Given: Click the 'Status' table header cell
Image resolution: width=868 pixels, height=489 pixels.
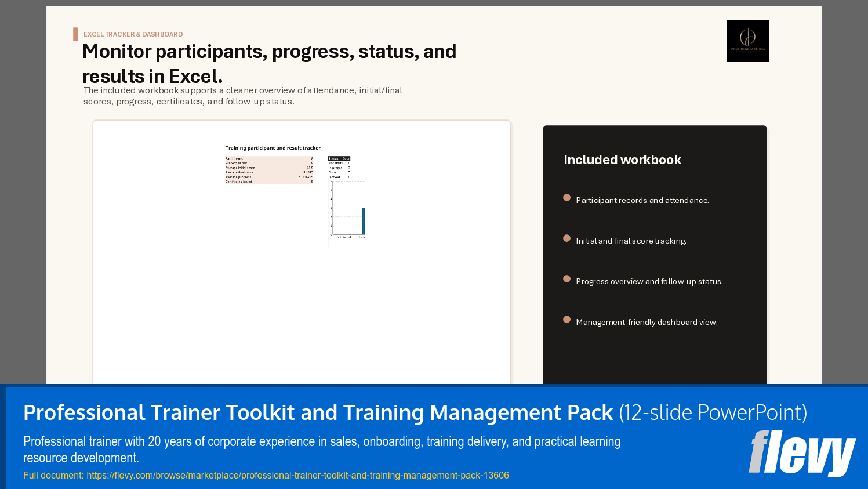Looking at the screenshot, I should coord(335,158).
